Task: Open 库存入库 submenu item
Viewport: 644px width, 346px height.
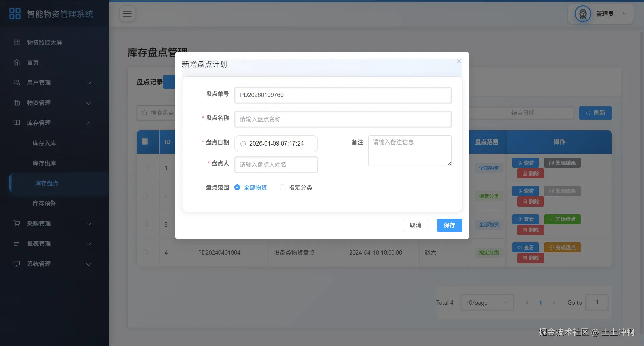Action: click(x=54, y=143)
